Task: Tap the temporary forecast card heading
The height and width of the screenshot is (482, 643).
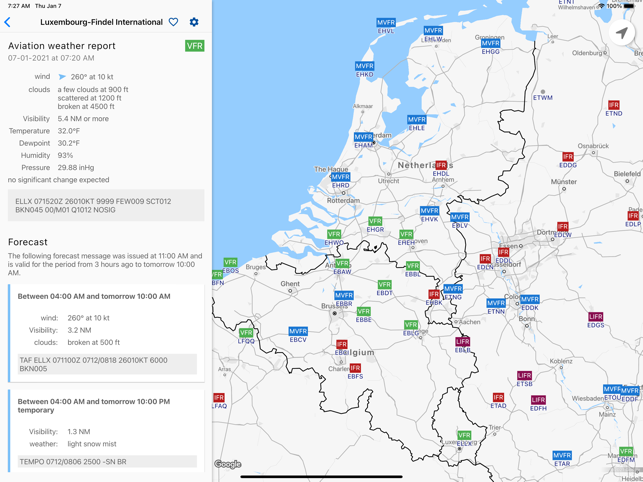Action: (94, 406)
